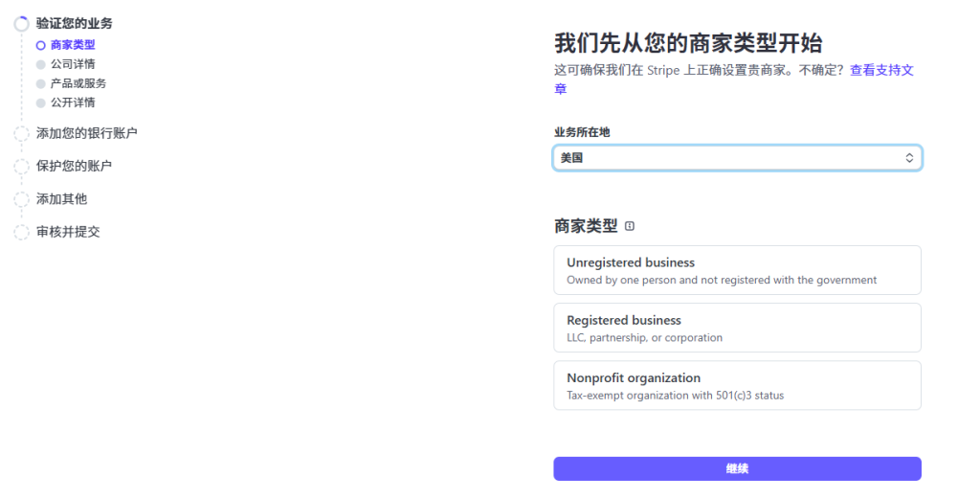The width and height of the screenshot is (980, 500).
Task: Click the up-down chevron in the 美国 selector
Action: point(909,158)
